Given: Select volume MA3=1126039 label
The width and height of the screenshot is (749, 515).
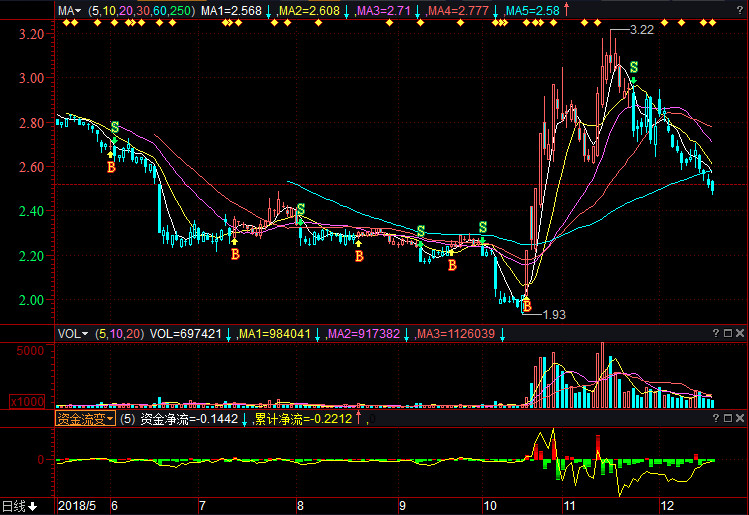Looking at the screenshot, I should pyautogui.click(x=456, y=334).
